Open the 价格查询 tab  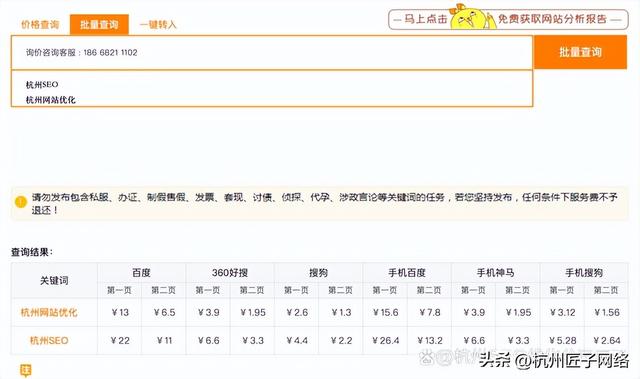coord(40,25)
